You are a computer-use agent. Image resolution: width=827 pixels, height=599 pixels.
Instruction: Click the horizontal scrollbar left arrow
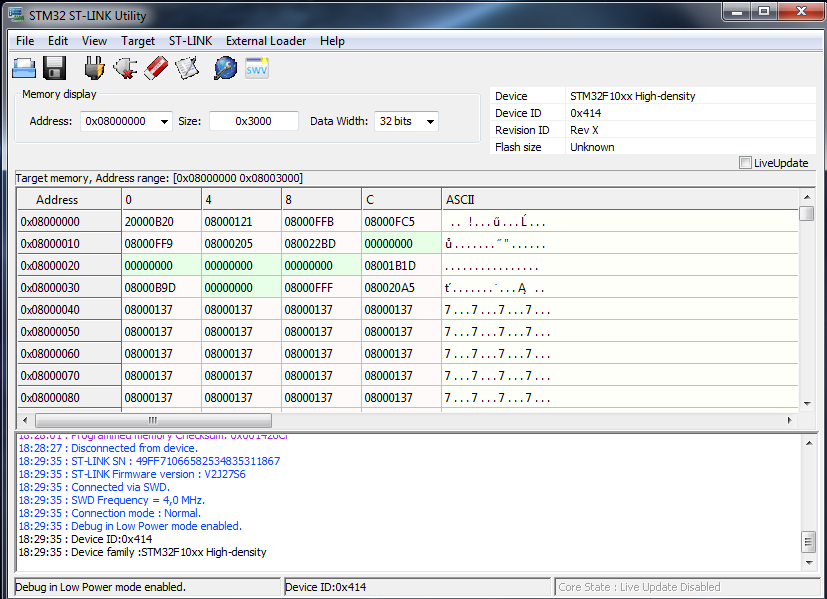(x=25, y=420)
